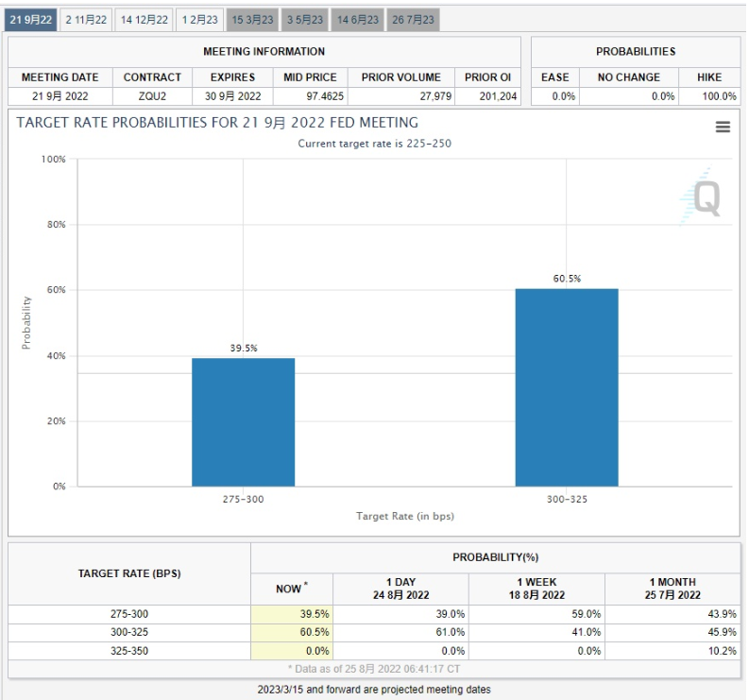Switch to the 2 11月22 meeting tab
Screen dimensions: 749x700
(87, 20)
